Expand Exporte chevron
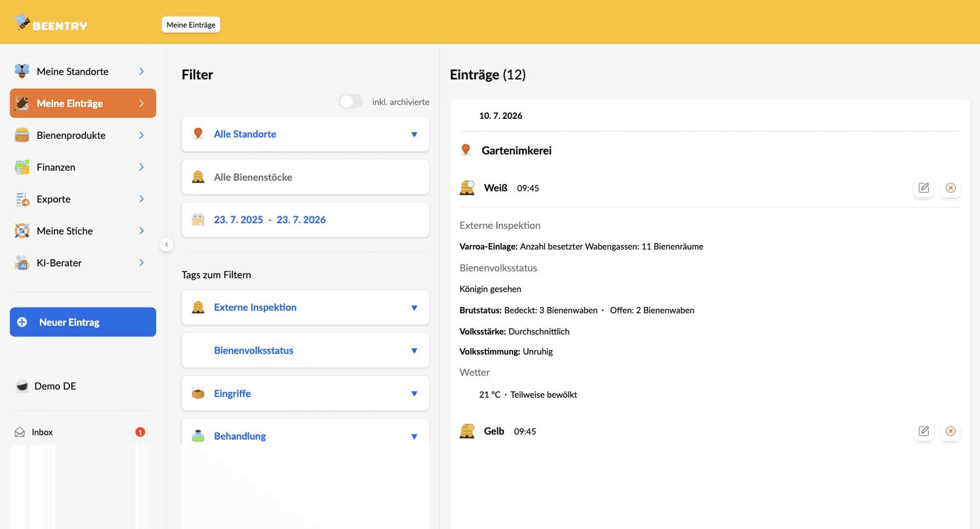 point(141,199)
